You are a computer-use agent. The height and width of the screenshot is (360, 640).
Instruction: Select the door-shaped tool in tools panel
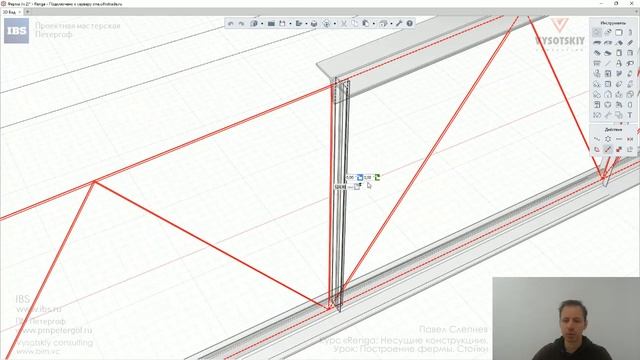point(619,53)
